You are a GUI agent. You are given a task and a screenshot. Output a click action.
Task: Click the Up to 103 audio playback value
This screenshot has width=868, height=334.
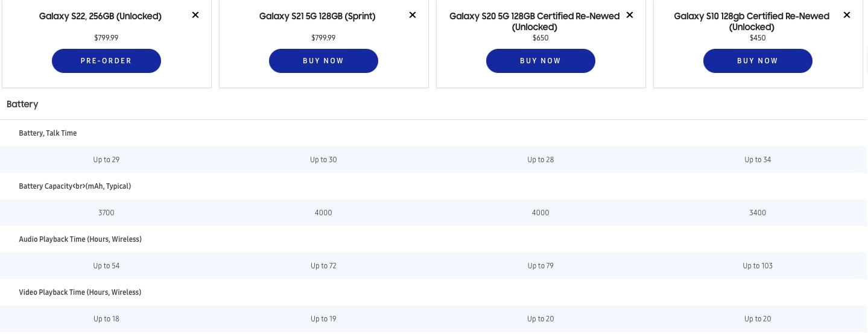pyautogui.click(x=758, y=266)
